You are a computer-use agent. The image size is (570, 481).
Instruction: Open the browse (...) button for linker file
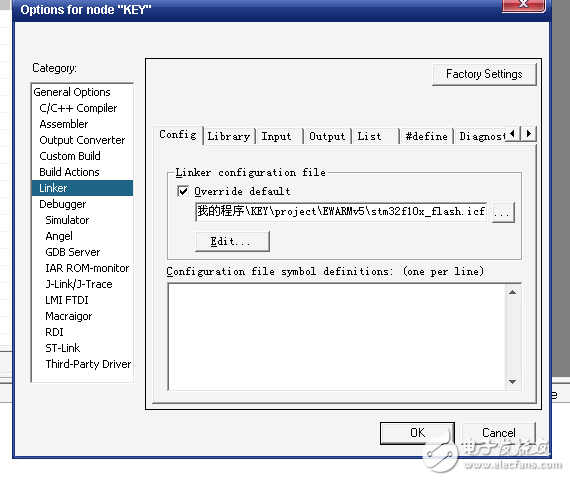click(503, 212)
